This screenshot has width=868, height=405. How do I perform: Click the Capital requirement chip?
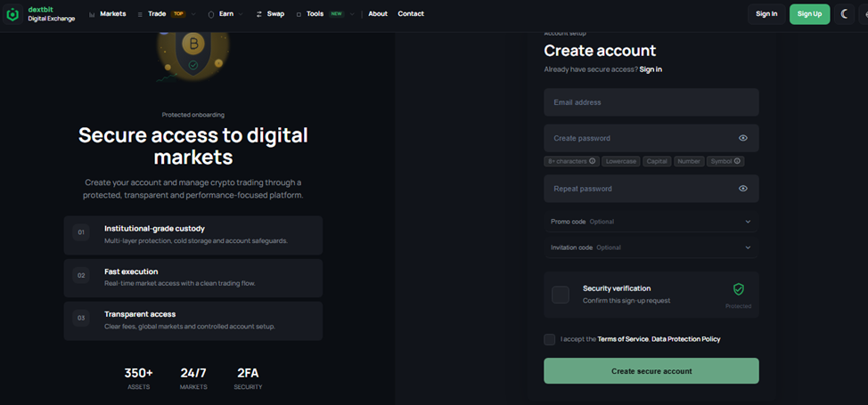click(x=657, y=162)
